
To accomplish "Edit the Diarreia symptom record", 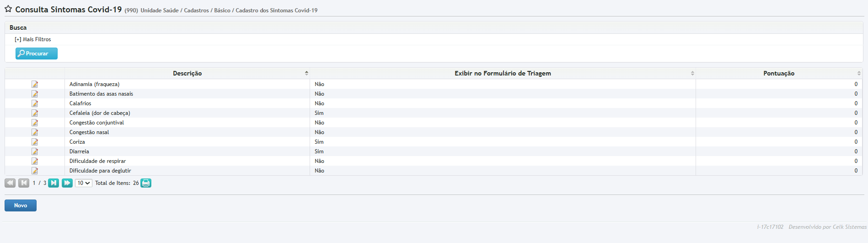I will tap(35, 151).
